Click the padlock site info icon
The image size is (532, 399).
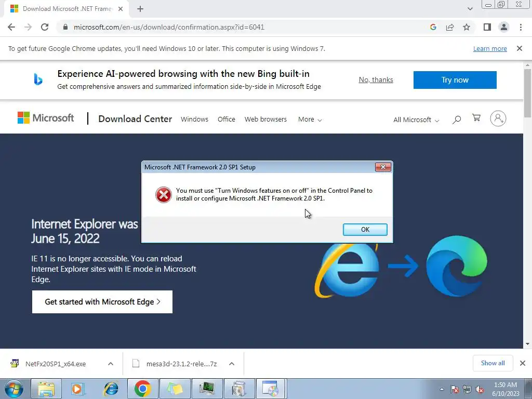65,27
